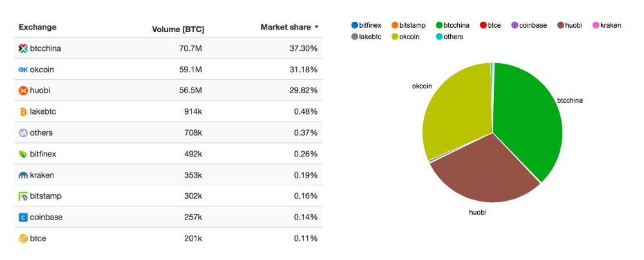
Task: Toggle the kraken pink legend marker
Action: click(x=595, y=25)
